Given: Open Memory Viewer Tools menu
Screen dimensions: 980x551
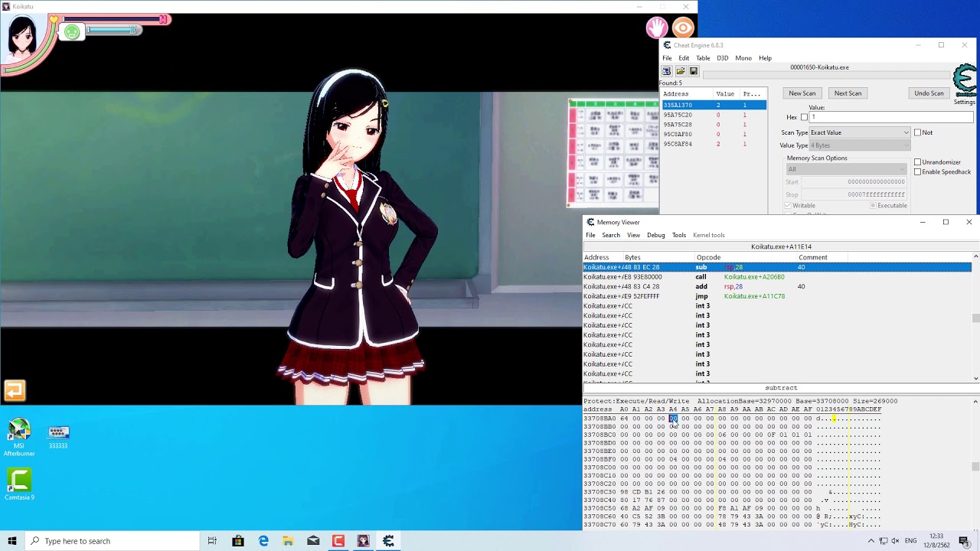Looking at the screenshot, I should pyautogui.click(x=679, y=235).
